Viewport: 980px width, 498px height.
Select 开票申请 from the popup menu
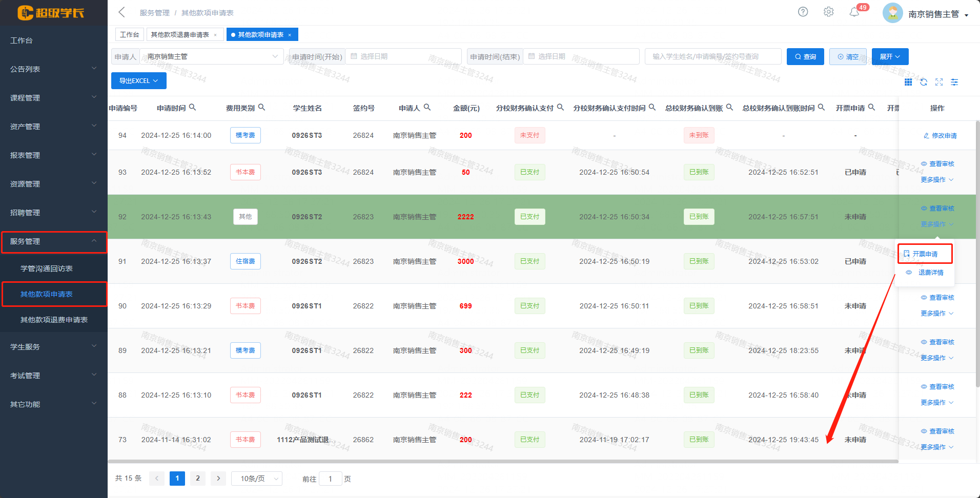(925, 254)
